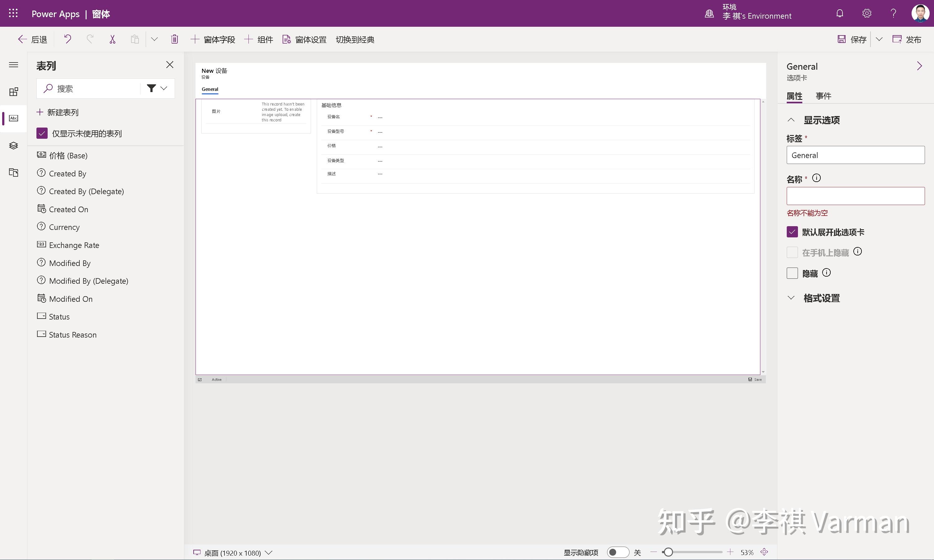Screen dimensions: 934x560
Task: Click the undo icon in the toolbar
Action: pyautogui.click(x=67, y=39)
